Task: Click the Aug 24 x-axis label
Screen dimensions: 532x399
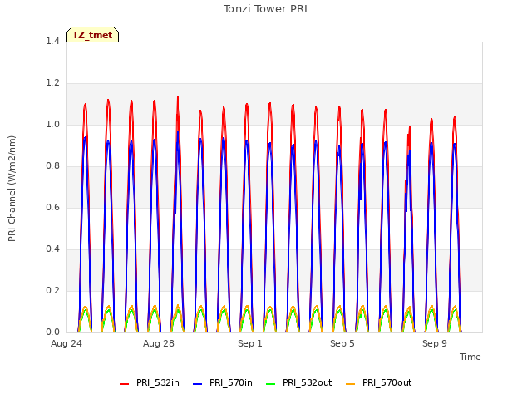Action: point(66,343)
